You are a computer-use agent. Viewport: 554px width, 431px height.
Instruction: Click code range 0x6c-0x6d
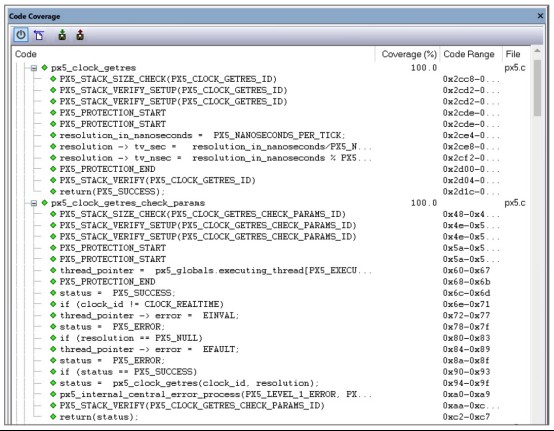(466, 293)
